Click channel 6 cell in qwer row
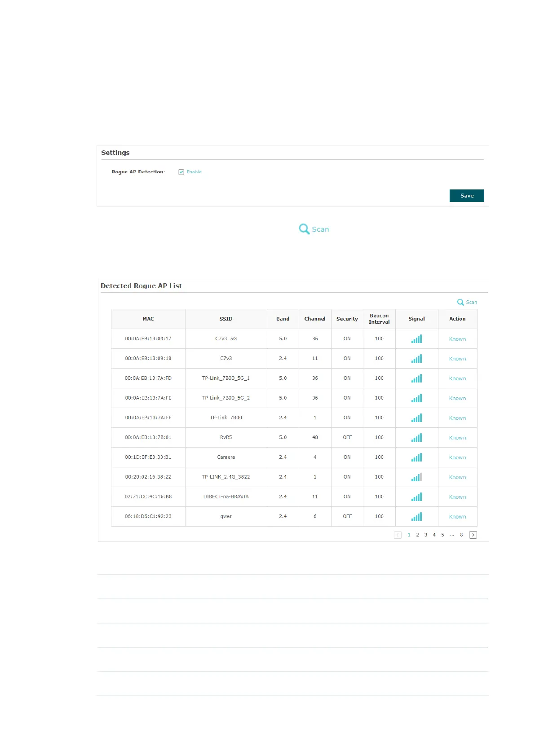This screenshot has height=756, width=535. coord(315,517)
